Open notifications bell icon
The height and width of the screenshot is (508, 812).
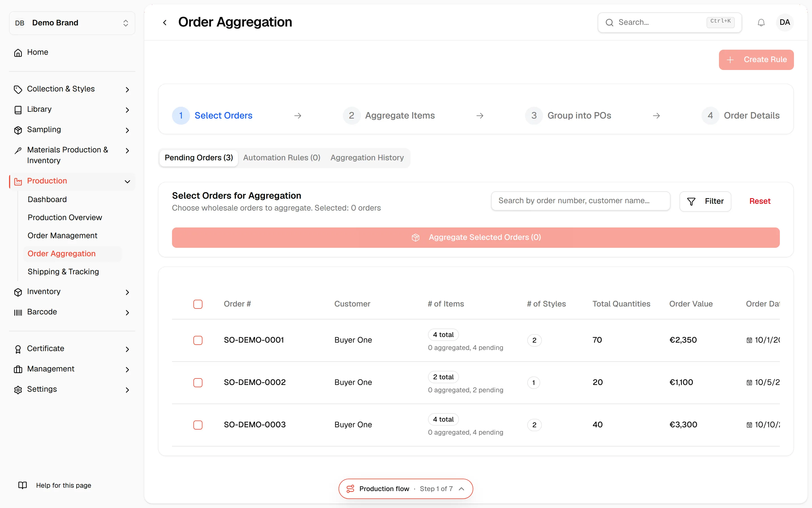[x=761, y=23]
